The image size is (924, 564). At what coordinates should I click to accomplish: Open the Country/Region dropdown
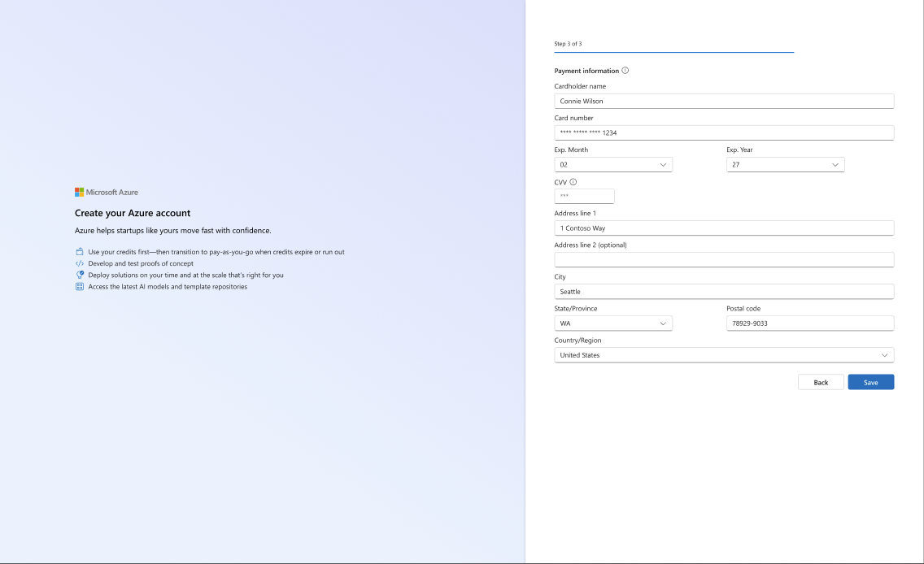(724, 355)
